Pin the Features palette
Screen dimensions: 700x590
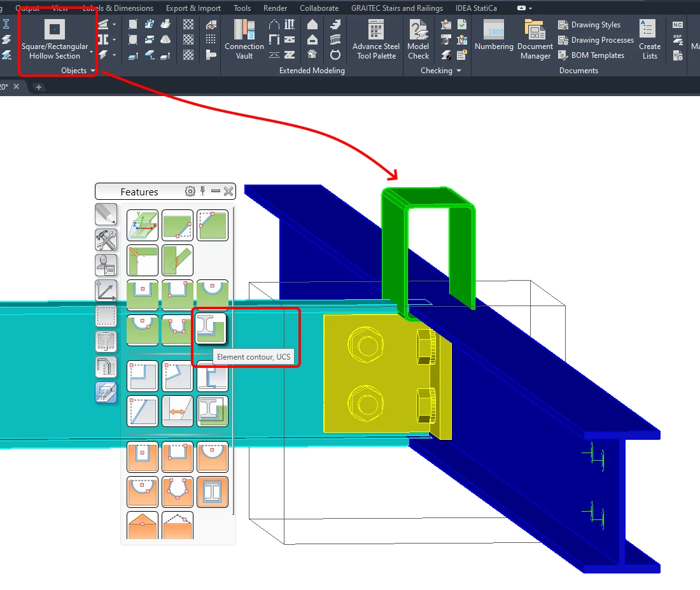[x=202, y=192]
